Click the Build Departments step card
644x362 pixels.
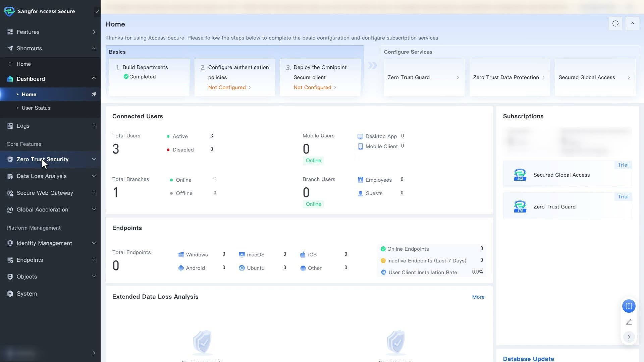[149, 77]
